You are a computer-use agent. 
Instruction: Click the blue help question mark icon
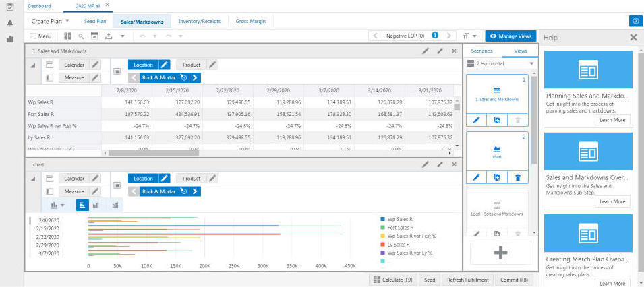635,21
